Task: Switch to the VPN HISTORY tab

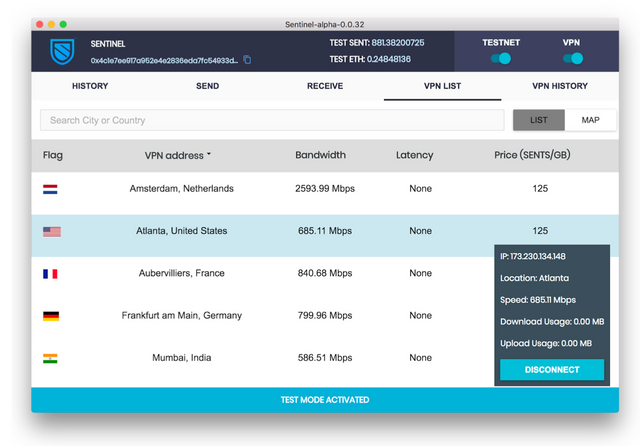Action: pyautogui.click(x=560, y=86)
